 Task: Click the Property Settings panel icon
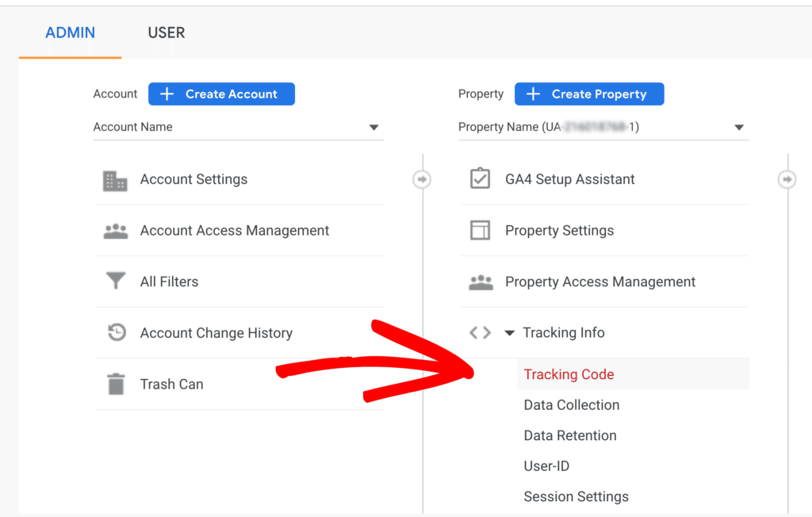(480, 230)
